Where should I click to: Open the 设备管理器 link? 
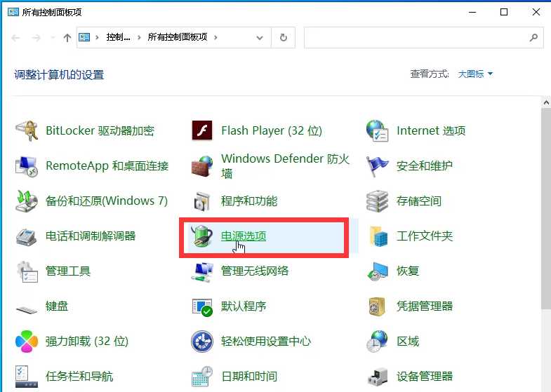(425, 377)
